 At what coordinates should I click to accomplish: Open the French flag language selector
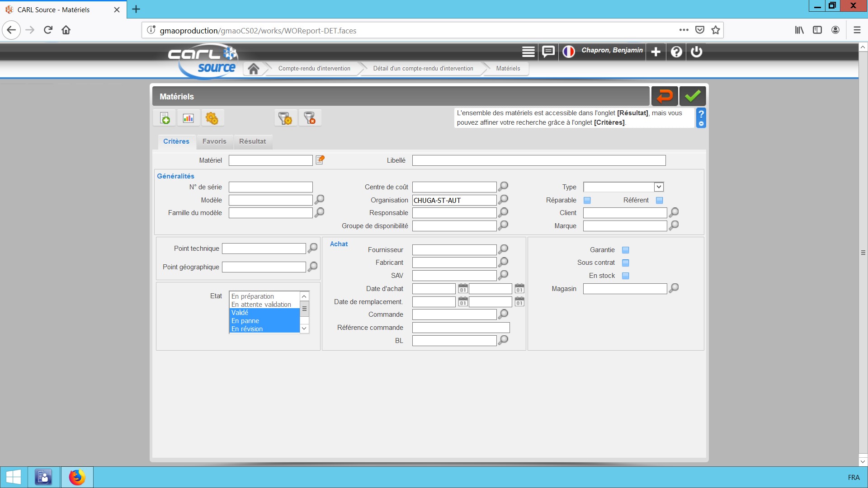point(568,52)
